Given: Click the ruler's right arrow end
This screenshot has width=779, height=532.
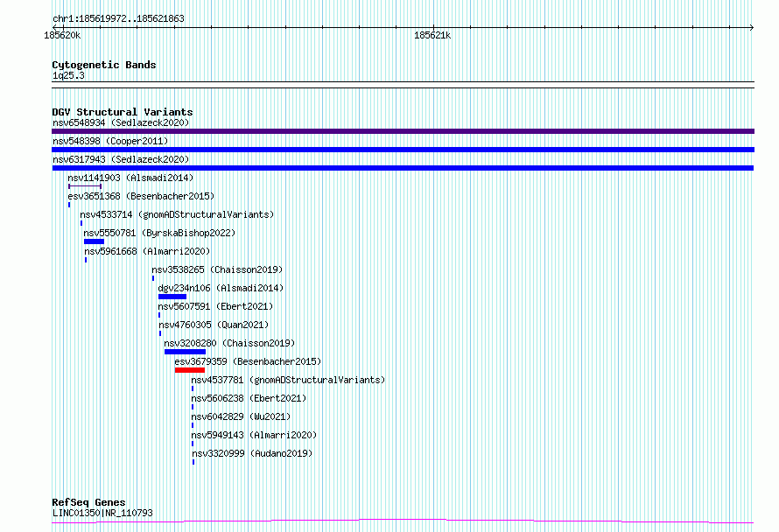Looking at the screenshot, I should point(752,27).
